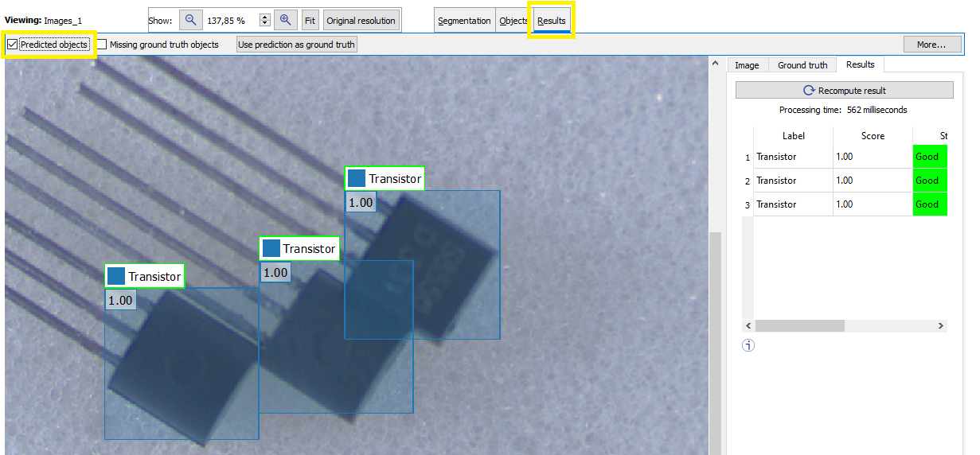Open the More... options menu
This screenshot has height=455, width=980.
(931, 45)
